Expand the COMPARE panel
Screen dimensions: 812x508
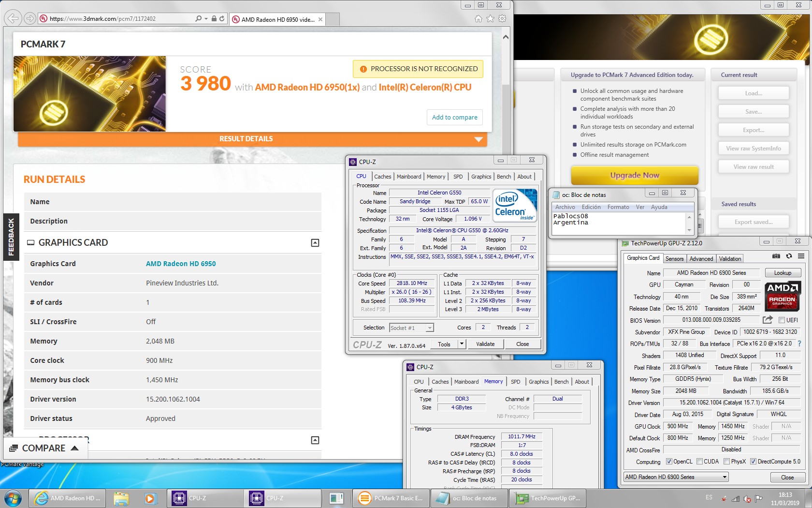[x=44, y=448]
